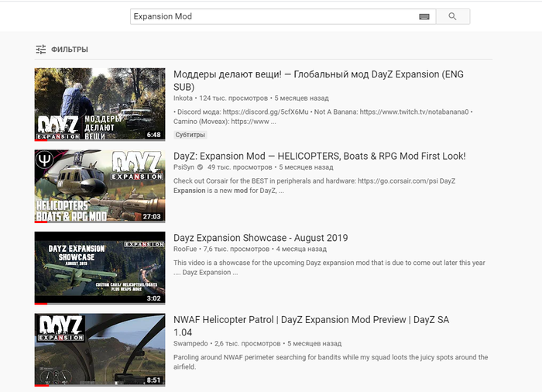Image resolution: width=542 pixels, height=392 pixels.
Task: Open Dayz Expansion Showcase - August 2019 title
Action: pos(260,238)
